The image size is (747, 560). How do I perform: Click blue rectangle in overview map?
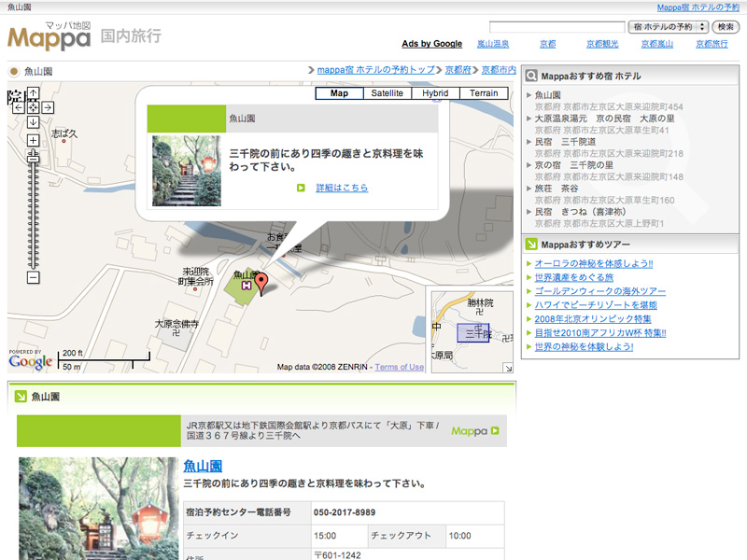(x=473, y=333)
